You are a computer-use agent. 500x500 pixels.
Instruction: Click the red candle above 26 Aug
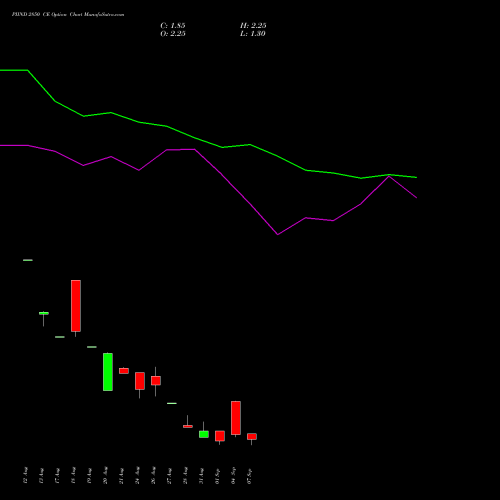(156, 381)
